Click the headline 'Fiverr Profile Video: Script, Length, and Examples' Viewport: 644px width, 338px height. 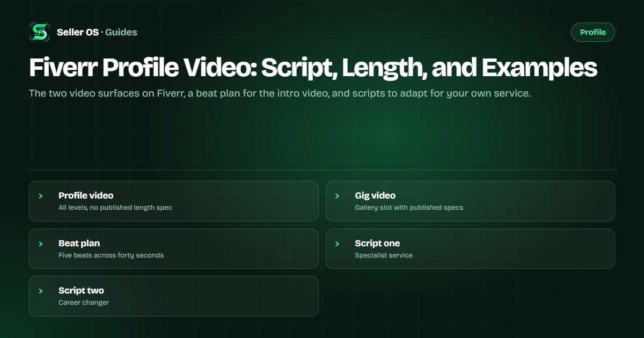coord(313,68)
